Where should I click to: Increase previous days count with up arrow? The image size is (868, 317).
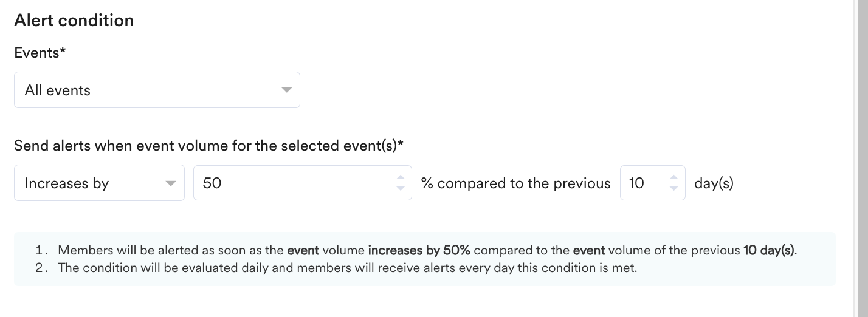(673, 178)
